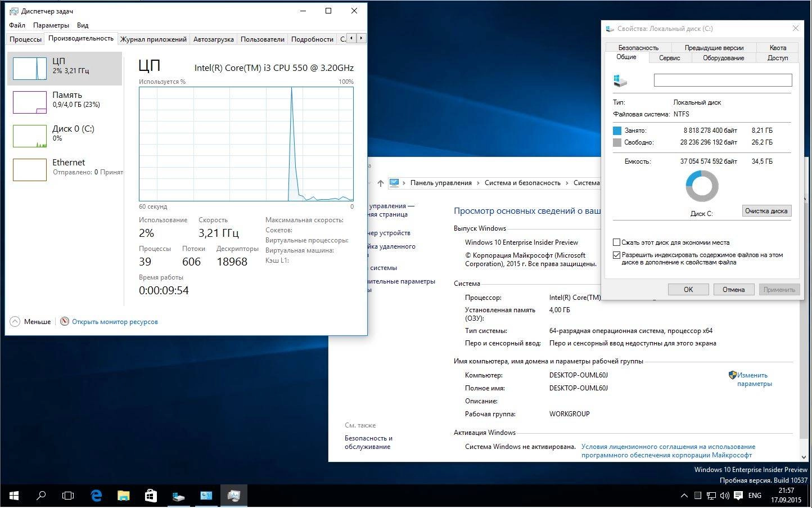Show hidden tray icons chevron
Image resolution: width=812 pixels, height=508 pixels.
pyautogui.click(x=684, y=496)
